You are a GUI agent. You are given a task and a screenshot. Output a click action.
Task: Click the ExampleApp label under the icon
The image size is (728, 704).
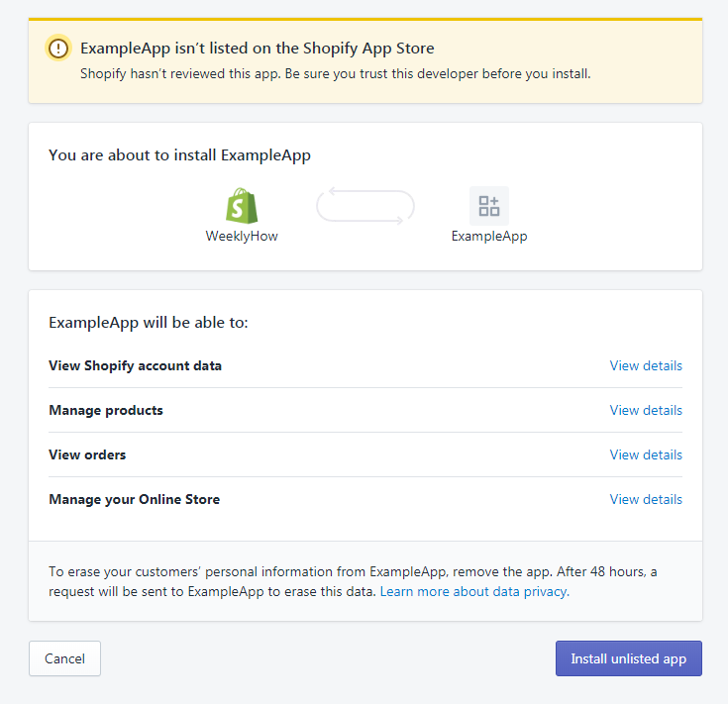click(x=489, y=237)
